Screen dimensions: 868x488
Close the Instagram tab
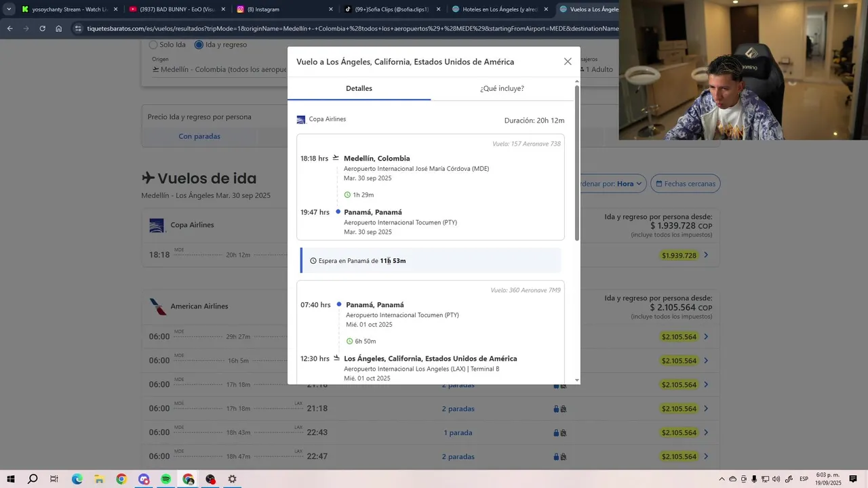(331, 9)
